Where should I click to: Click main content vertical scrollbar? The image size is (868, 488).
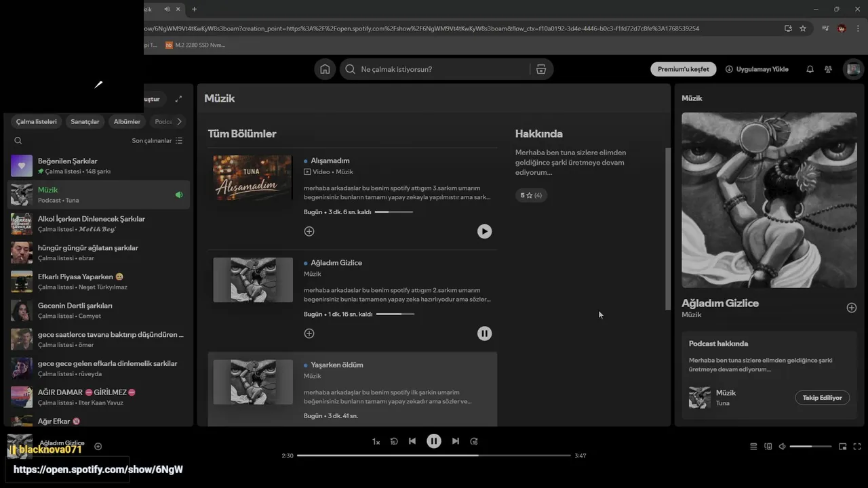click(668, 229)
